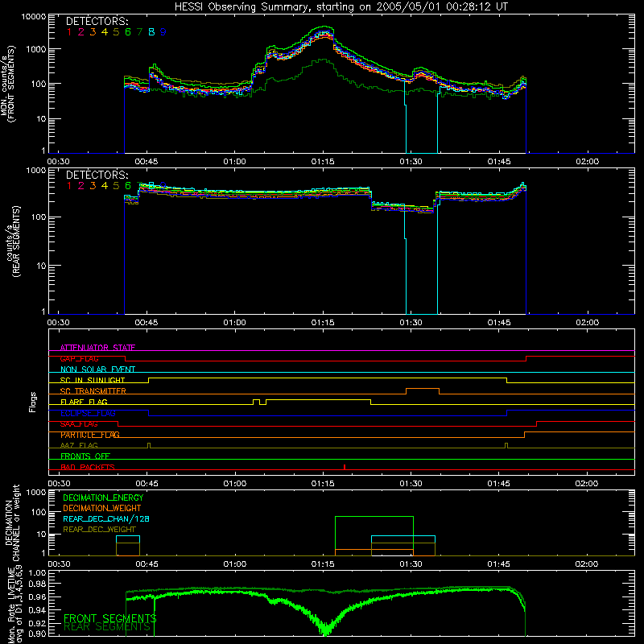Click detector number 8 in front segments legend

click(151, 32)
